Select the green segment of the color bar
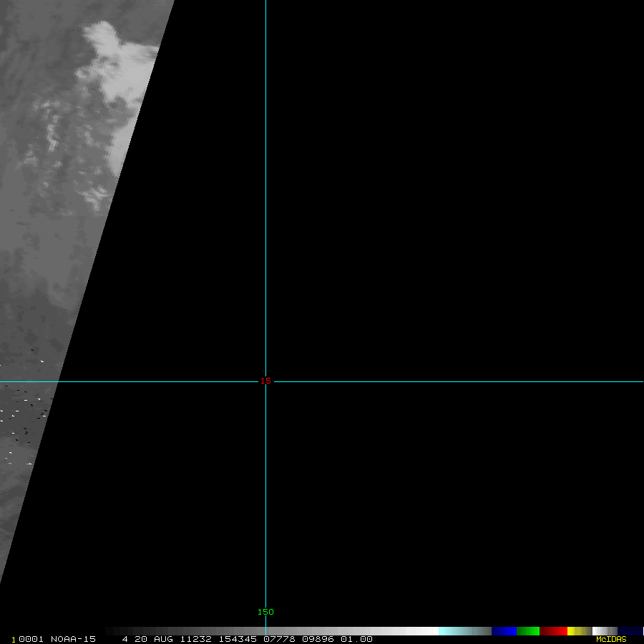Screen dimensions: 644x644 coord(528,631)
